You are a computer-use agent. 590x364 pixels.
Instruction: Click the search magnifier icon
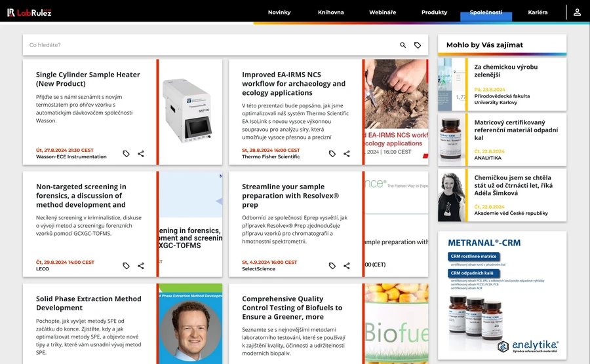tap(403, 45)
